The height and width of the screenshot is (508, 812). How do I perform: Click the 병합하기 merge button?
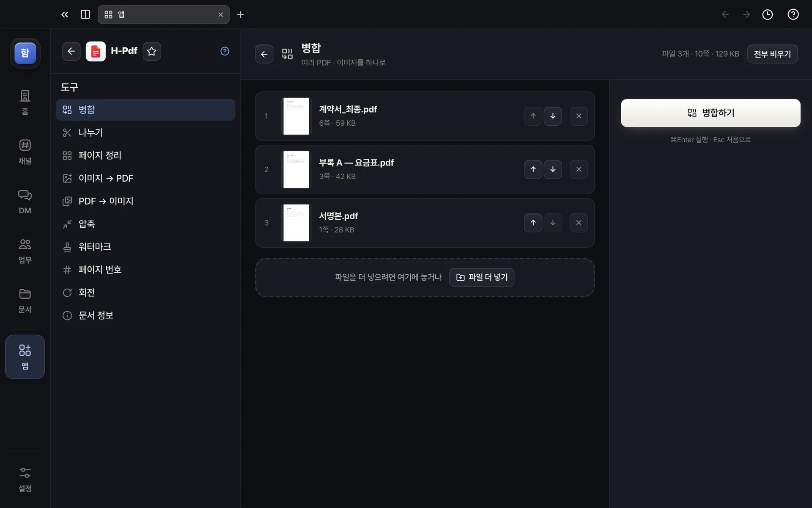(710, 113)
